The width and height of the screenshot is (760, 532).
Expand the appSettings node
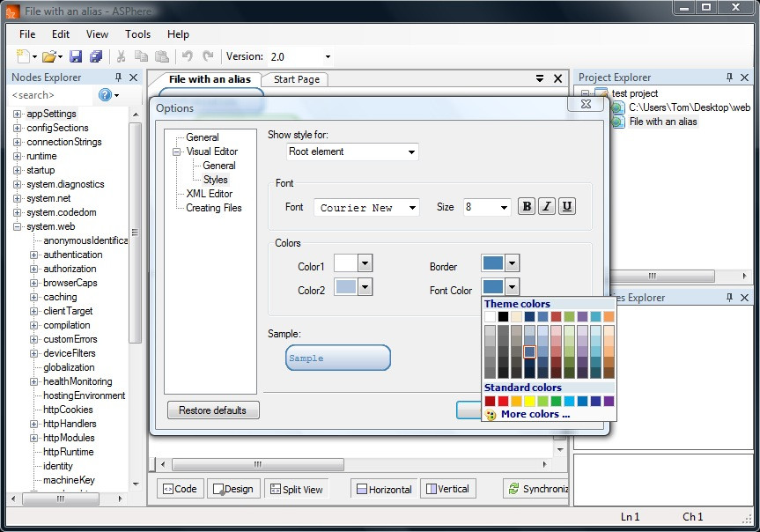(x=17, y=114)
